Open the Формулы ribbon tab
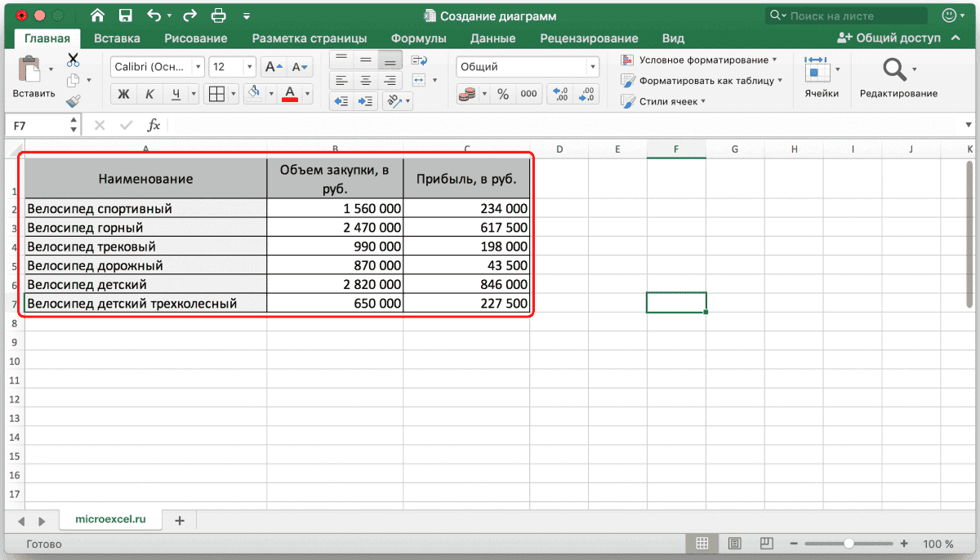 tap(418, 38)
